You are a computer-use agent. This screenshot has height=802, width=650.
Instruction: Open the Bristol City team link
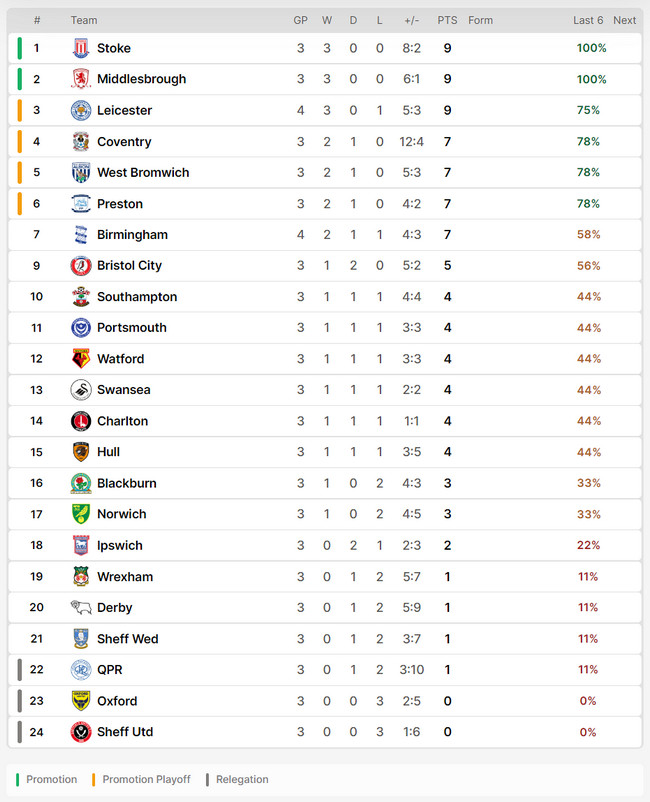click(x=129, y=265)
